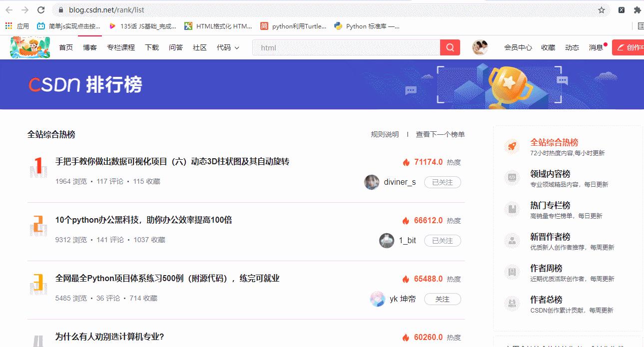644x347 pixels.
Task: Click the 作者总榜 sidebar icon
Action: (512, 302)
